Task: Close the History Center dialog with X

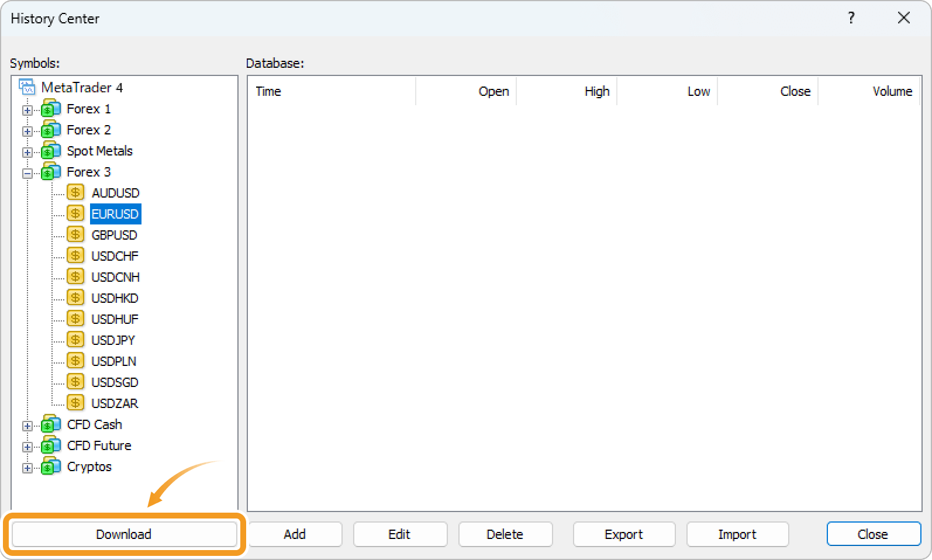Action: (x=904, y=18)
